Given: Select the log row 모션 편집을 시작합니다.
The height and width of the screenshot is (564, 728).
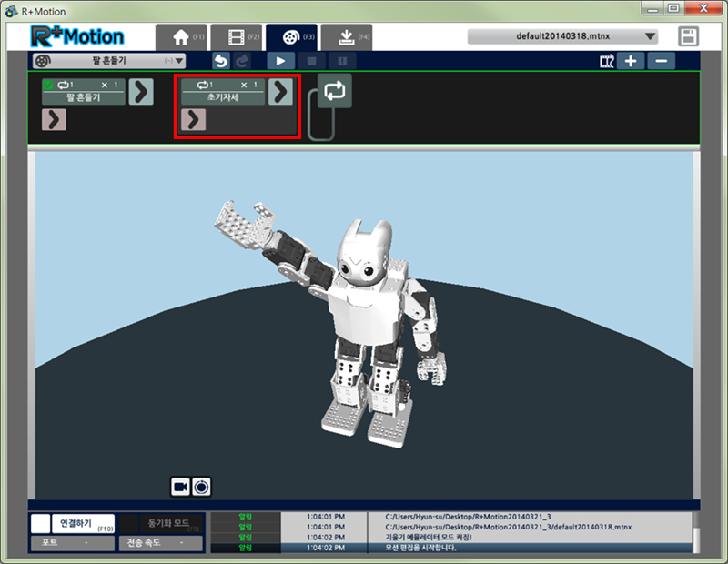Looking at the screenshot, I should (451, 548).
